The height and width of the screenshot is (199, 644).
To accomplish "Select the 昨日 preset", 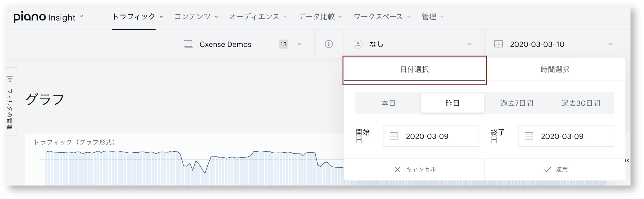I will pyautogui.click(x=452, y=103).
